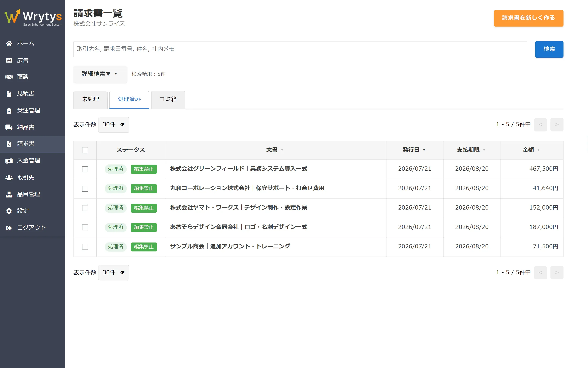Check the あおぞらデザイン合同会社 row checkbox

pyautogui.click(x=85, y=227)
